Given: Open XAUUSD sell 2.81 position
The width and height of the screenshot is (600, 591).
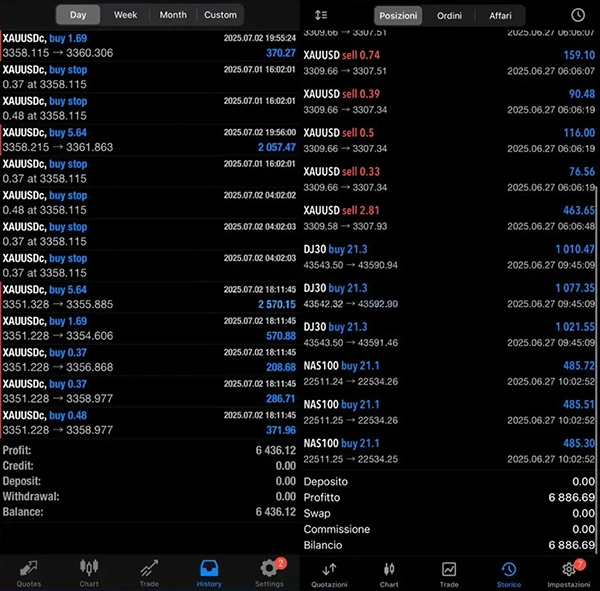Looking at the screenshot, I should pos(449,218).
